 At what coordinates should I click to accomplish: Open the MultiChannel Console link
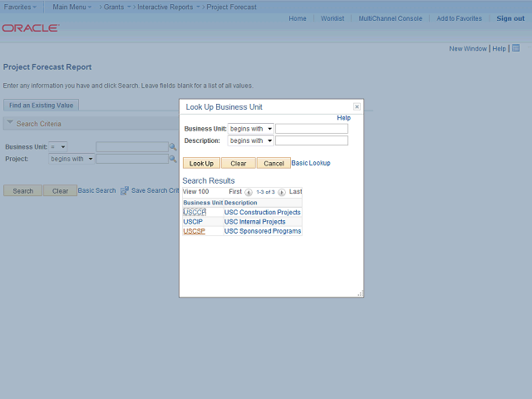(390, 18)
